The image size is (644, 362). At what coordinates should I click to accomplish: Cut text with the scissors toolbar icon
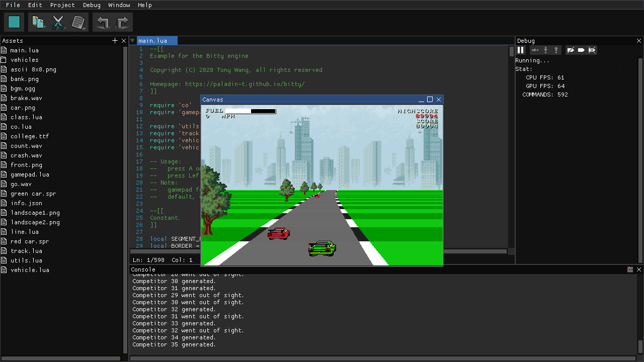coord(58,22)
